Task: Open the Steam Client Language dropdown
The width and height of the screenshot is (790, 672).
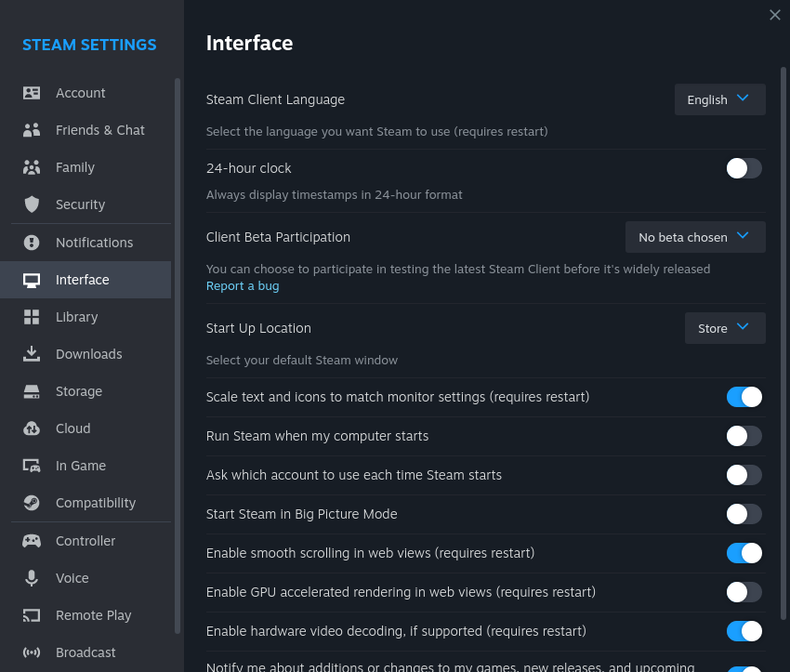Action: click(x=719, y=99)
